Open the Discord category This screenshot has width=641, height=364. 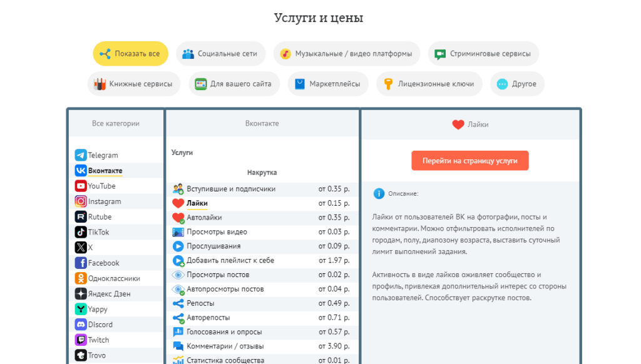[116, 325]
